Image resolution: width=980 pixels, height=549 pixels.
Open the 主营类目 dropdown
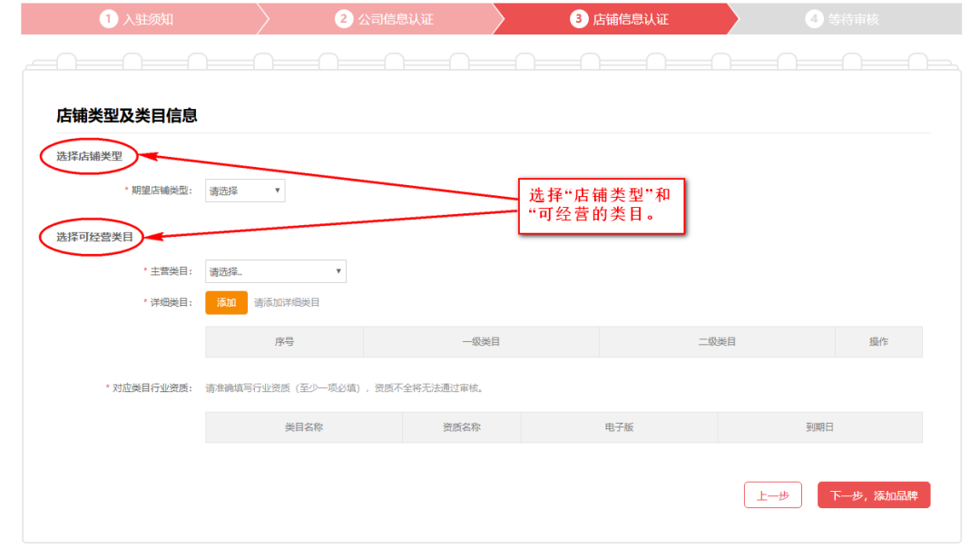click(276, 271)
